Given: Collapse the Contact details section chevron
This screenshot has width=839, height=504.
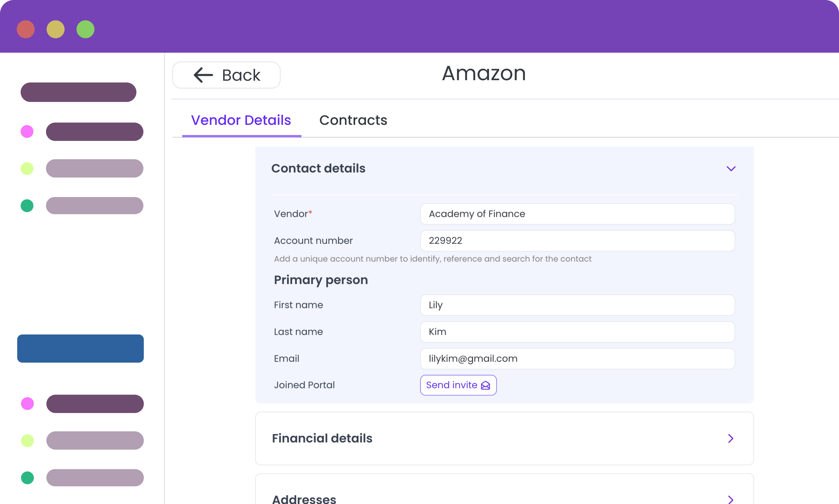Looking at the screenshot, I should [x=731, y=169].
